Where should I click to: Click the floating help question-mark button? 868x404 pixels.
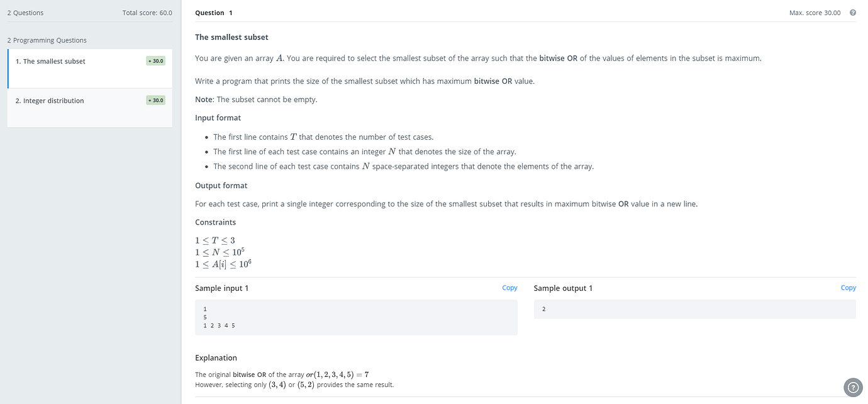tap(853, 387)
